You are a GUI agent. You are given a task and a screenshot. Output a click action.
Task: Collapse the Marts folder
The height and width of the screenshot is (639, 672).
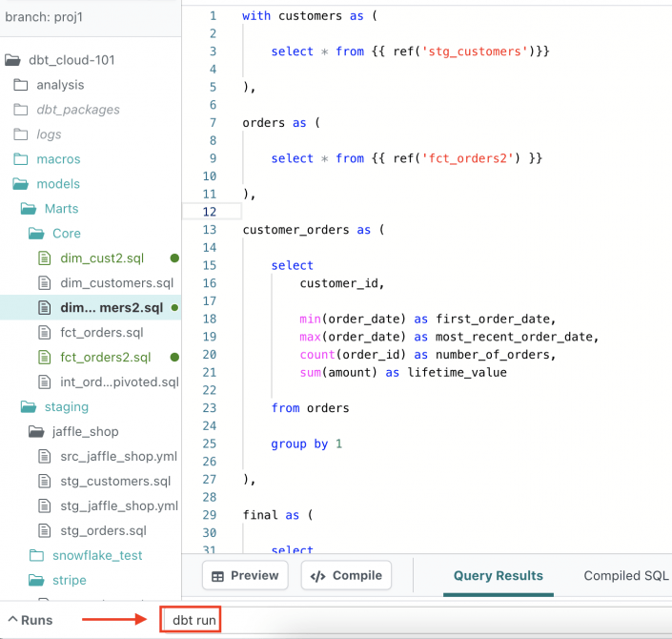pyautogui.click(x=29, y=209)
